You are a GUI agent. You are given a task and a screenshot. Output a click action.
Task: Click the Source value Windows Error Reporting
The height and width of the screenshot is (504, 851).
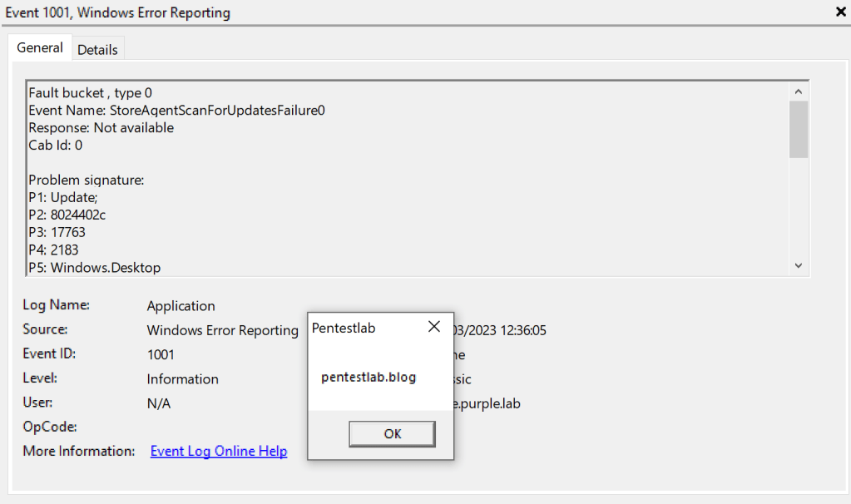[x=222, y=330]
